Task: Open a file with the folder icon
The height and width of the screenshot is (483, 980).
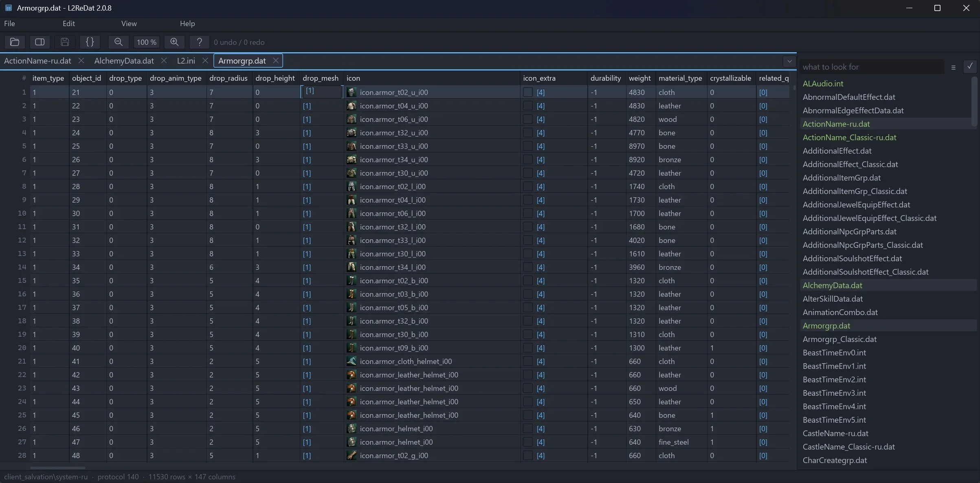Action: point(15,42)
